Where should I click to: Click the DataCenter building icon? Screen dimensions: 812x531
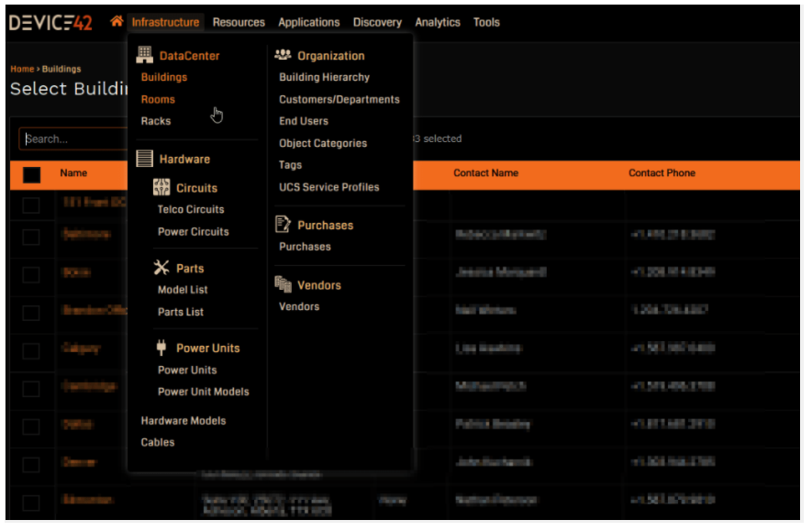point(145,54)
